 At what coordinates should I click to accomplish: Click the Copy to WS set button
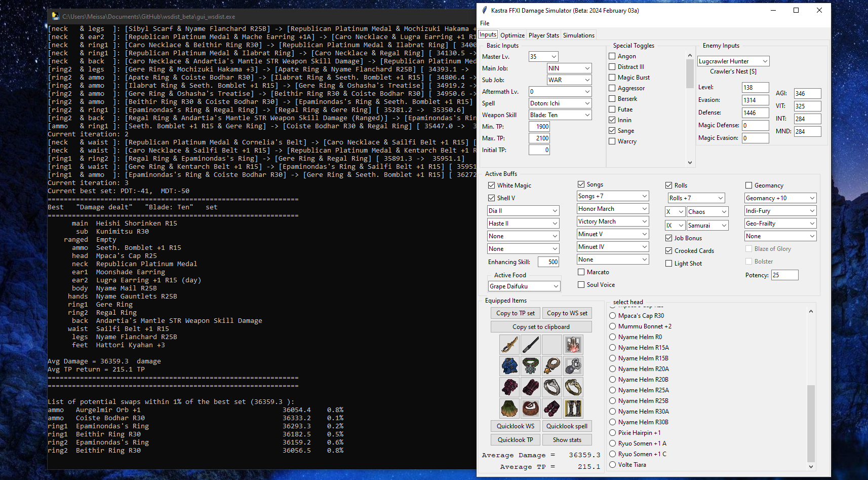pyautogui.click(x=567, y=313)
